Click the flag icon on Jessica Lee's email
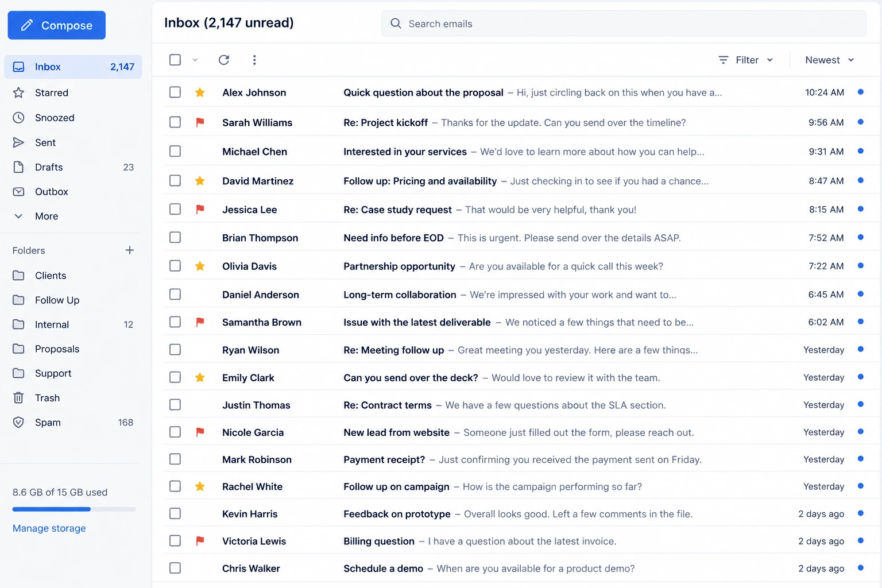Image resolution: width=882 pixels, height=588 pixels. click(x=200, y=210)
